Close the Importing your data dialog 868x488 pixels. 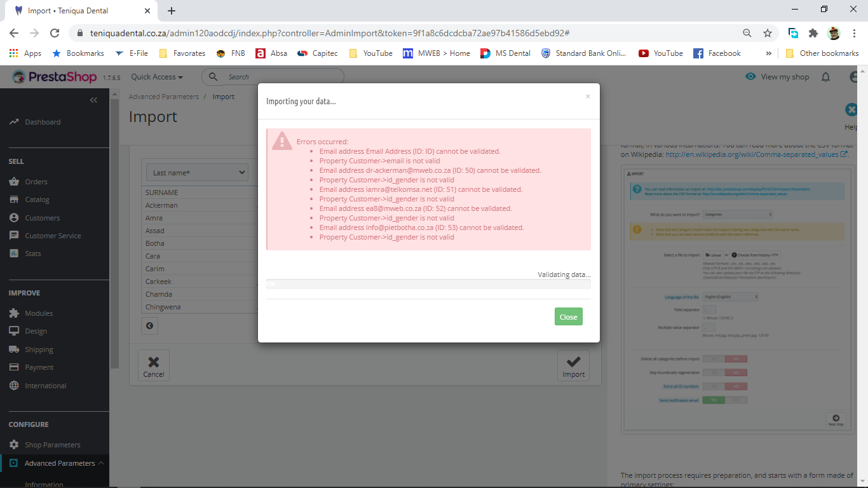pyautogui.click(x=568, y=316)
